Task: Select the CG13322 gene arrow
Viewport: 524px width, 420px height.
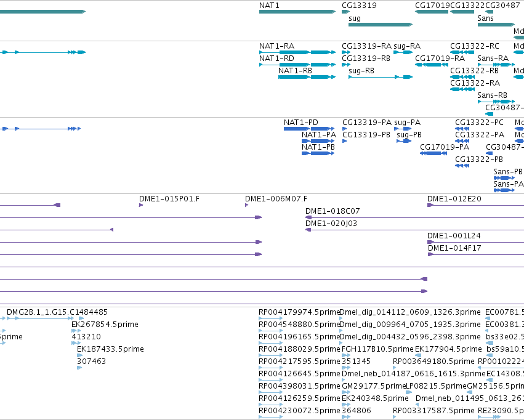Action: [462, 12]
